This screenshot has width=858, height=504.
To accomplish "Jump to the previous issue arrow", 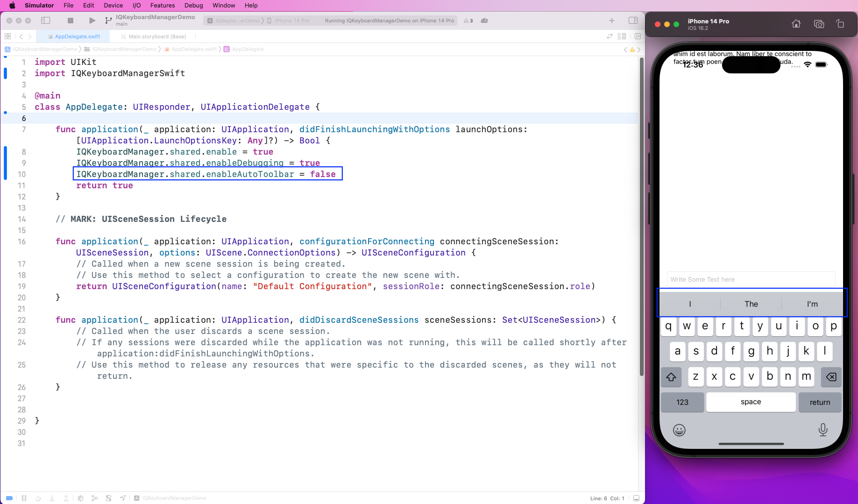I will [626, 50].
